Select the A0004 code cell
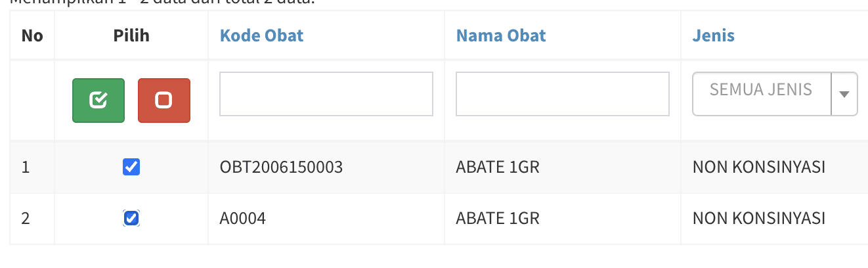This screenshot has width=868, height=268. (x=242, y=218)
